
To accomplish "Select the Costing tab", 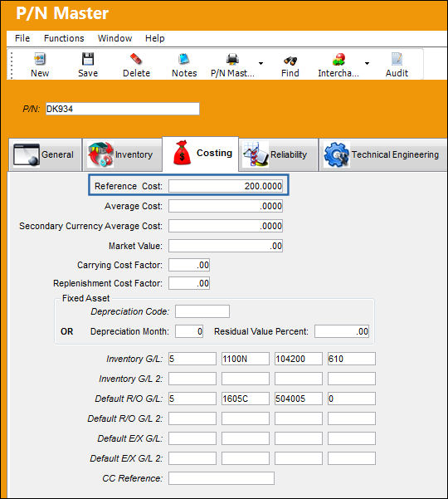I will [200, 154].
